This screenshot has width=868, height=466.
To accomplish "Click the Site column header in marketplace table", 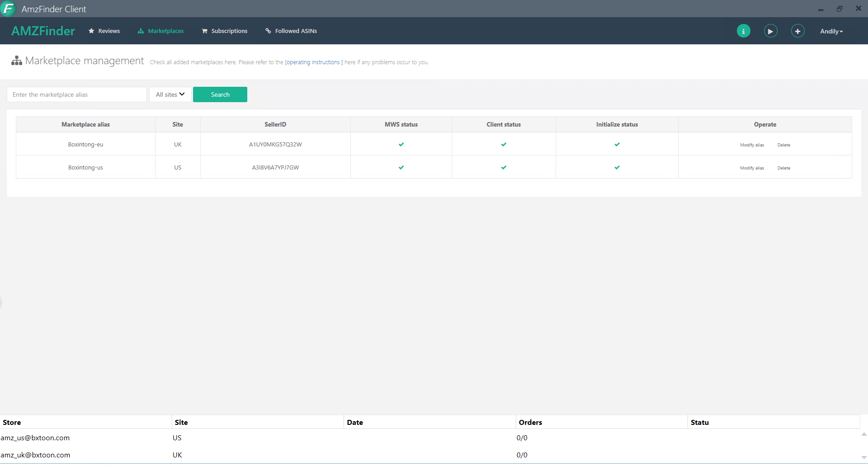I will tap(178, 124).
